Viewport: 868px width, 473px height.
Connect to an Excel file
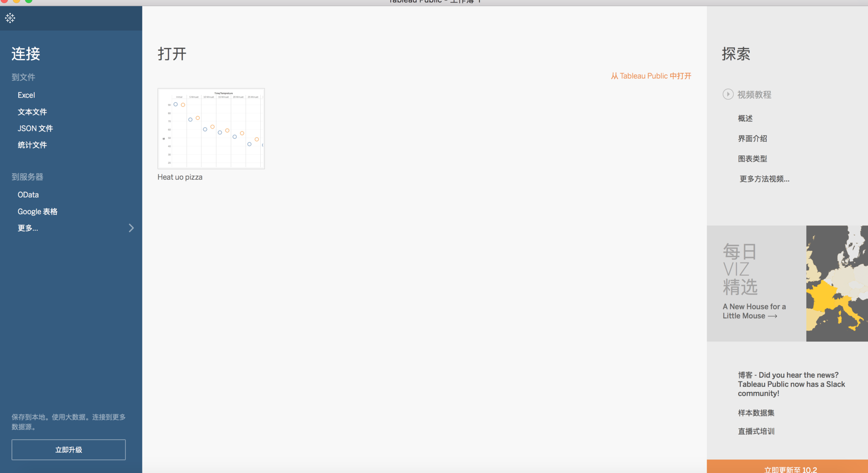pos(26,95)
